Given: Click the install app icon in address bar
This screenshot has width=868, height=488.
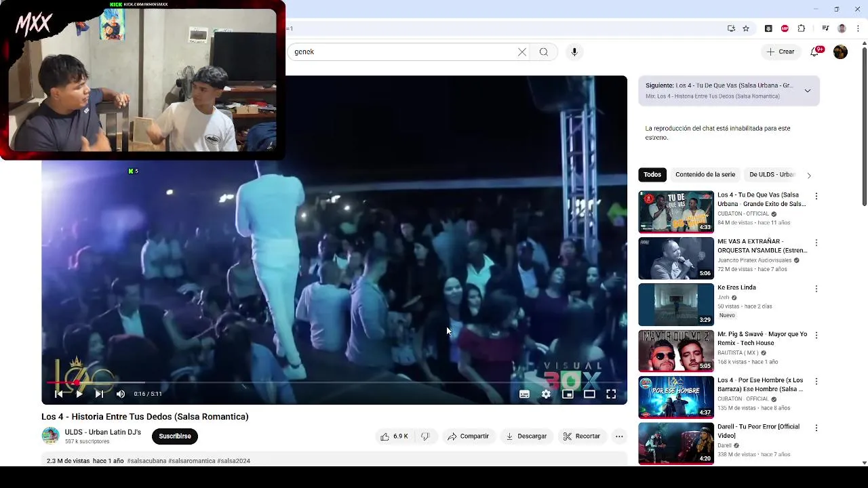Looking at the screenshot, I should (731, 28).
